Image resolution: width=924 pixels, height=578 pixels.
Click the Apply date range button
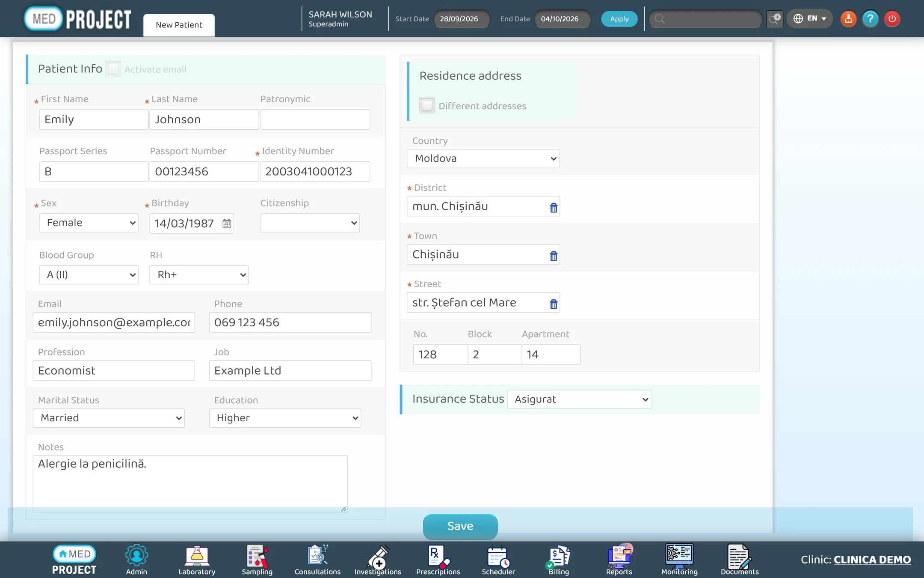point(619,19)
